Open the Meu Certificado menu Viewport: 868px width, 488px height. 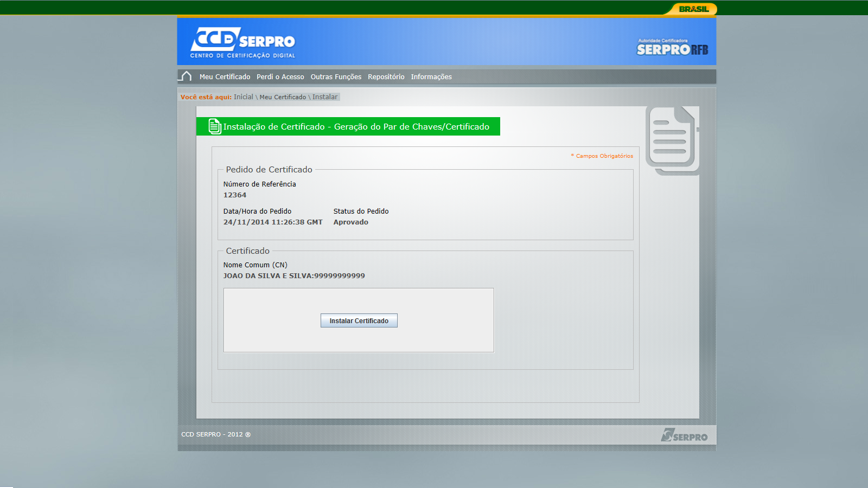[x=225, y=77]
